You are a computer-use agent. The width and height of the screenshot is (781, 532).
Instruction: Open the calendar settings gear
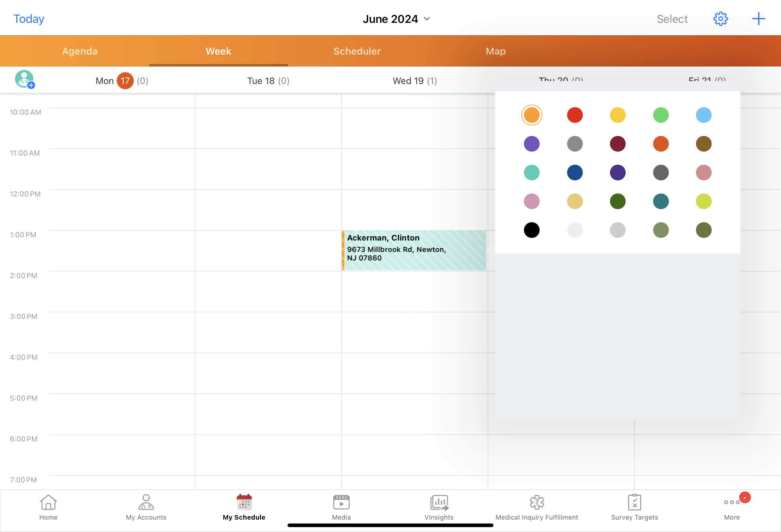click(720, 19)
